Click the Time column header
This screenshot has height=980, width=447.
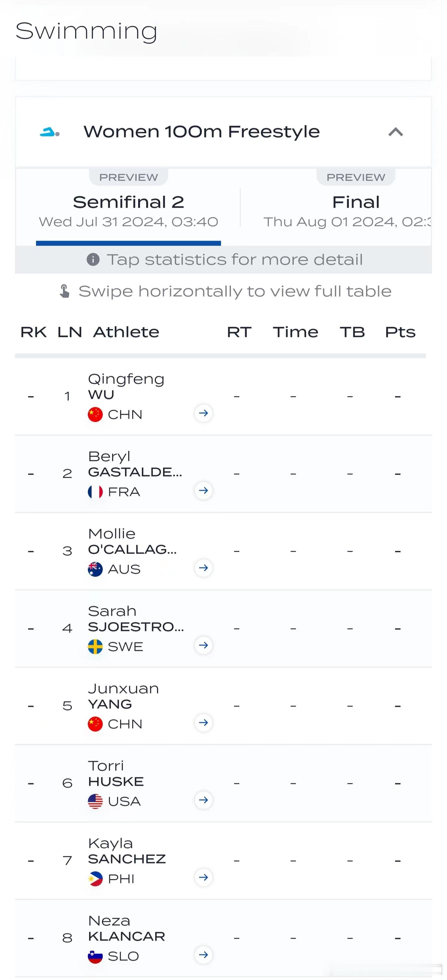(295, 332)
